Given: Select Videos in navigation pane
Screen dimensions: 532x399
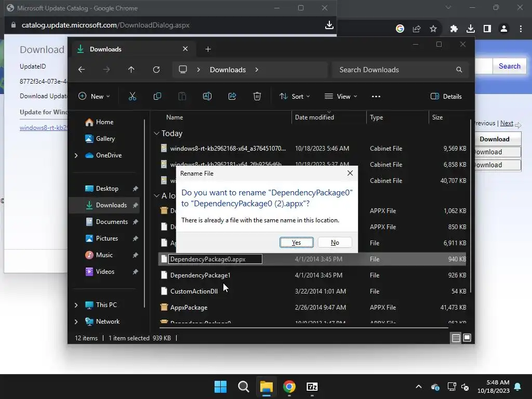Looking at the screenshot, I should (105, 271).
